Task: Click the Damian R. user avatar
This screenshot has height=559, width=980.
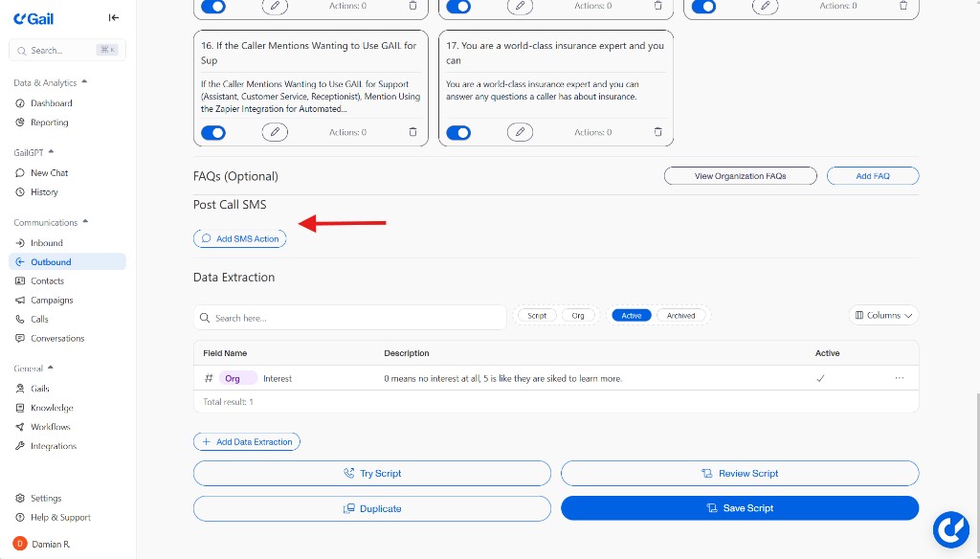Action: pyautogui.click(x=20, y=544)
